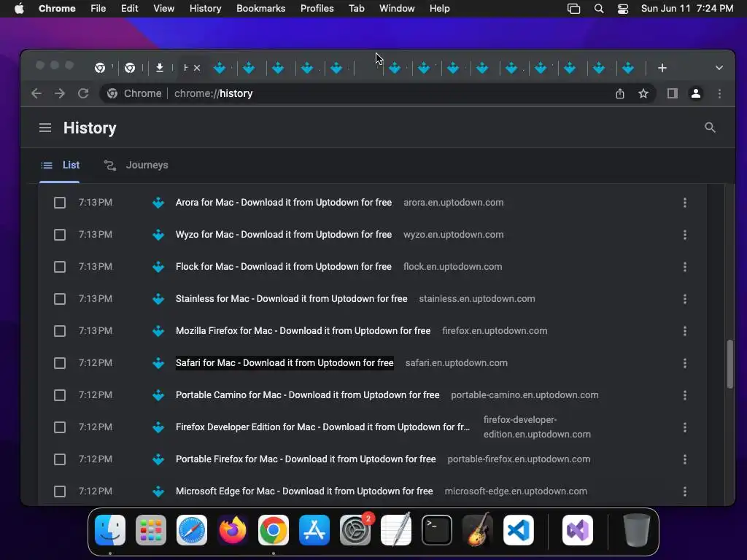Open Chrome's three-dot main menu
The height and width of the screenshot is (560, 747).
[x=719, y=93]
